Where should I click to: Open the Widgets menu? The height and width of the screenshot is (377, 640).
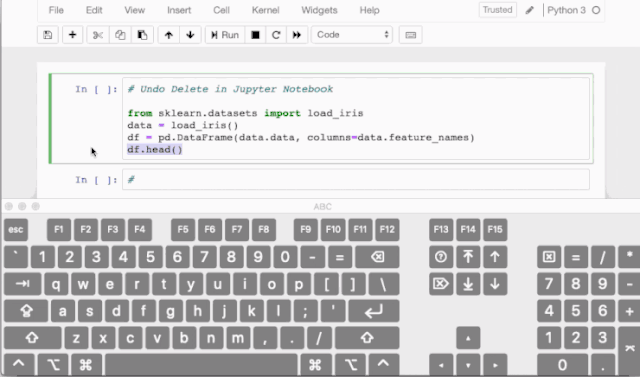(x=319, y=10)
